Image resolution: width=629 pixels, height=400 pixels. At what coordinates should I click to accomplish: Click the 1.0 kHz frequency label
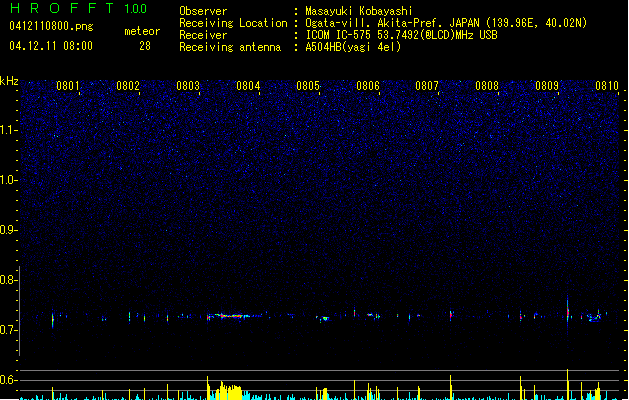pyautogui.click(x=9, y=180)
